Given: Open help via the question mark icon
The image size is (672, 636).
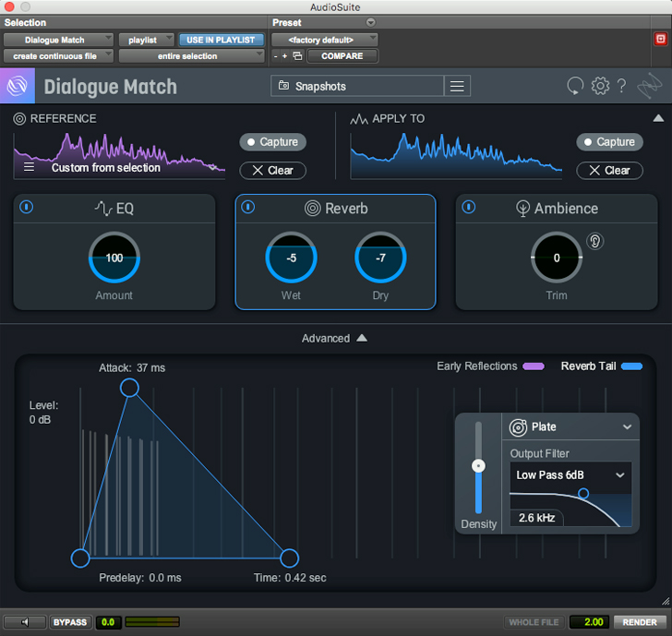Looking at the screenshot, I should [x=621, y=86].
